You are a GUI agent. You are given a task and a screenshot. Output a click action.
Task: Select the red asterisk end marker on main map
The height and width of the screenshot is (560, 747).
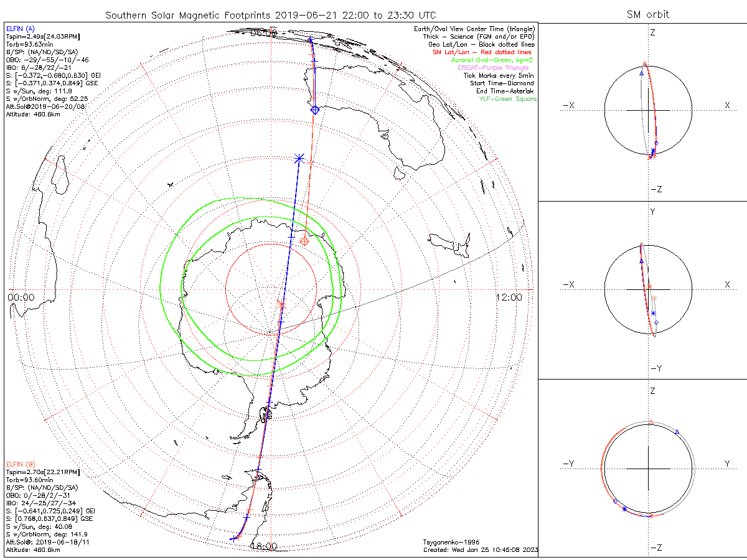pos(281,304)
